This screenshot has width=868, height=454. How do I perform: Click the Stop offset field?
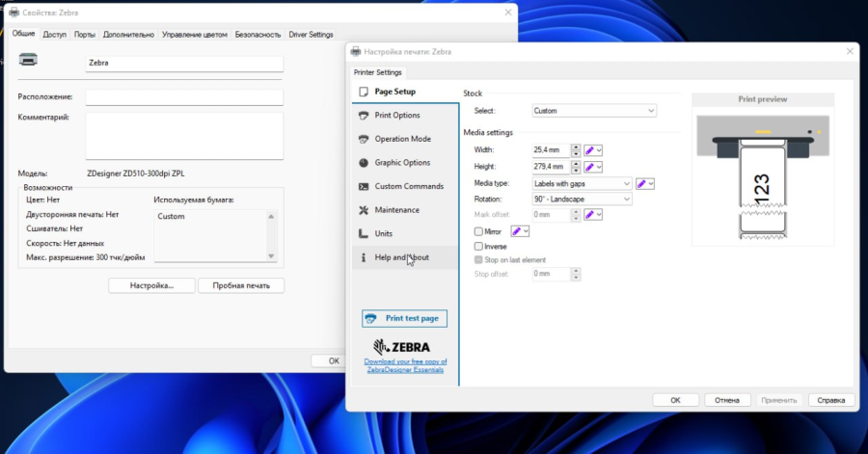click(551, 274)
